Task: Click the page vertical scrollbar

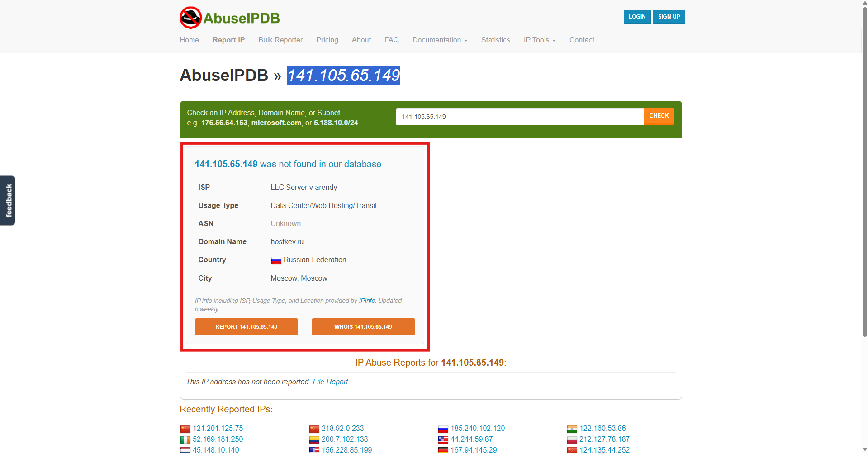Action: pyautogui.click(x=865, y=172)
